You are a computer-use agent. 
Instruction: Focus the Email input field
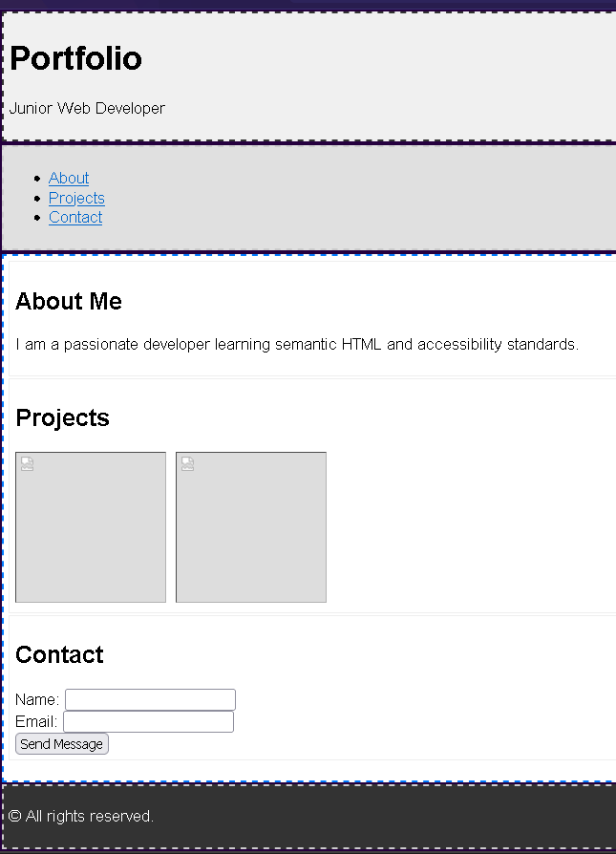coord(148,721)
